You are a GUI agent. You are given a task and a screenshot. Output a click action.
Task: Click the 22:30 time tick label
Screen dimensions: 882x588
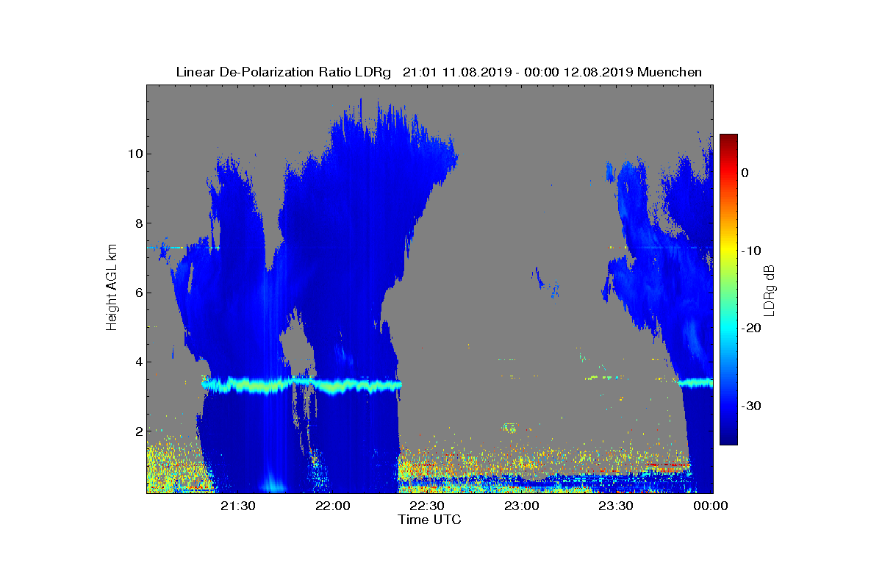(428, 506)
